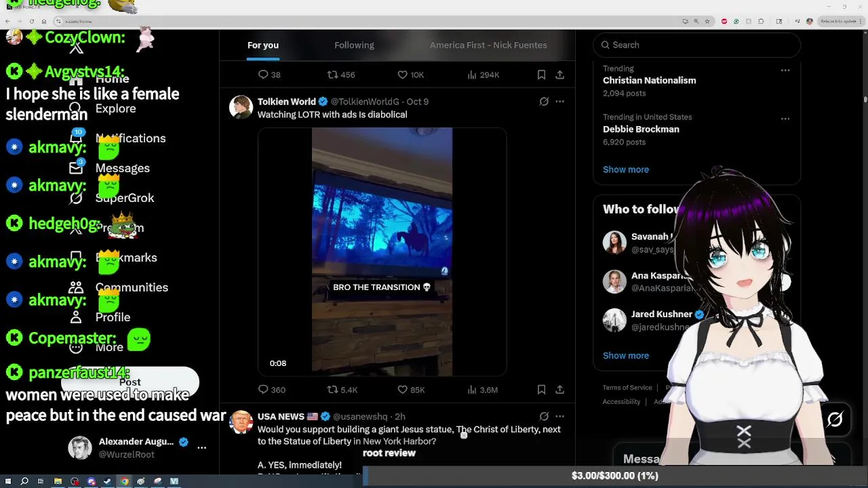Screen dimensions: 868x488
Task: Expand the More menu in sidebar
Action: (96, 347)
